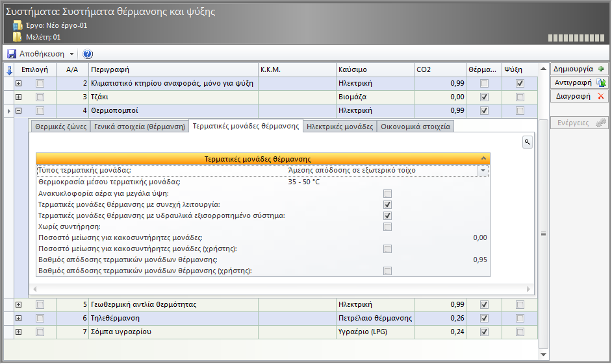612x364 pixels.
Task: Switch to Οικονομικά στοιχεία tab
Action: point(416,127)
